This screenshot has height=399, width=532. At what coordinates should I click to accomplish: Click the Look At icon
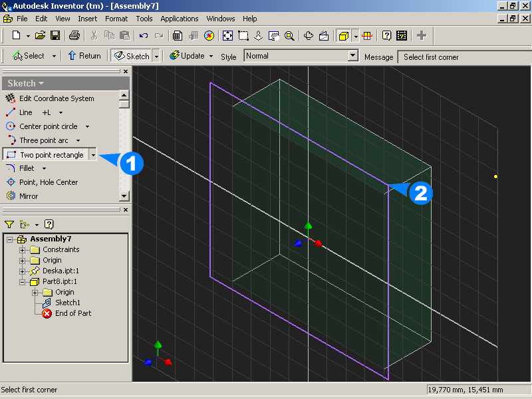[x=324, y=35]
